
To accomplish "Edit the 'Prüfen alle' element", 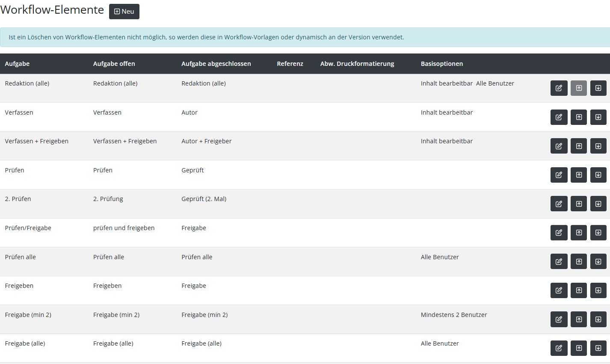I will 559,262.
